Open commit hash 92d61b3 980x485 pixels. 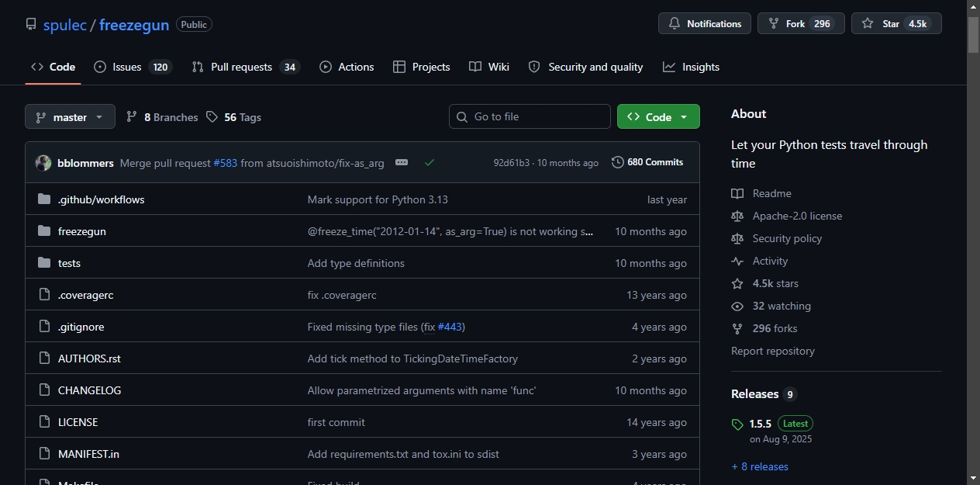point(512,163)
